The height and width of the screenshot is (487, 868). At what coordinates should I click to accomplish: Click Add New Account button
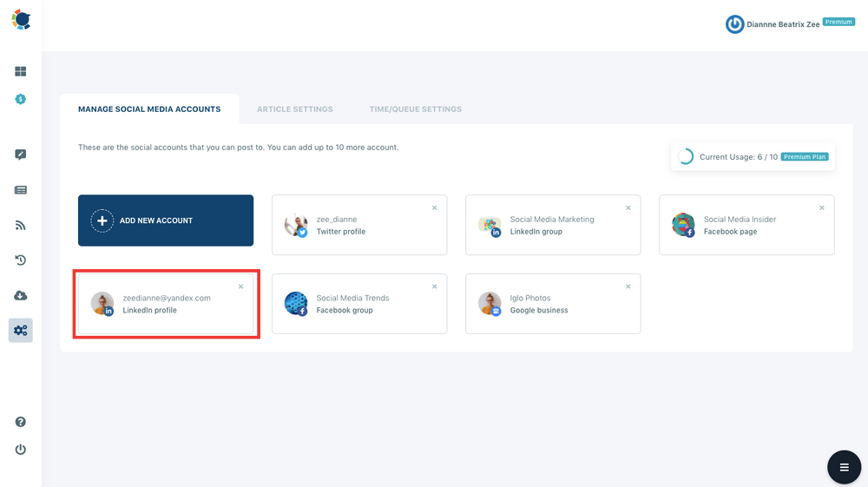166,220
